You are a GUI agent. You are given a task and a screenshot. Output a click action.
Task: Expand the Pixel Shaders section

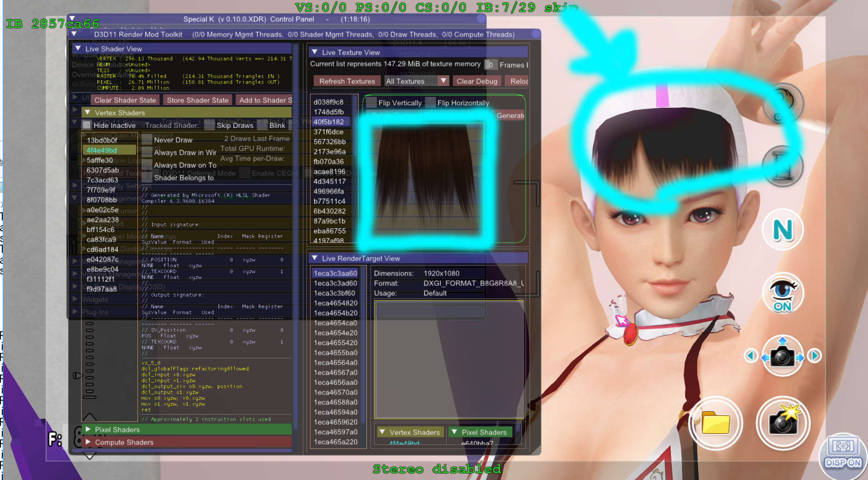coord(88,429)
